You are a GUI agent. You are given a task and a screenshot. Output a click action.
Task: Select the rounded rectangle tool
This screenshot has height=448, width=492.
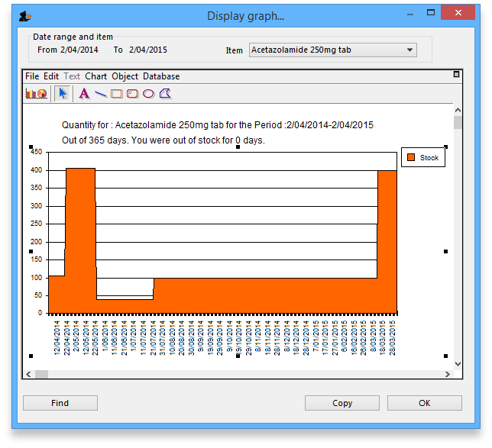[132, 93]
